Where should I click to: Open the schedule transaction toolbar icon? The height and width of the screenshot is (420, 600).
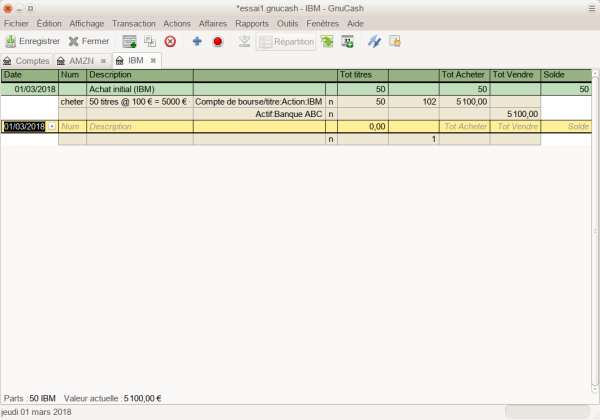tap(347, 41)
